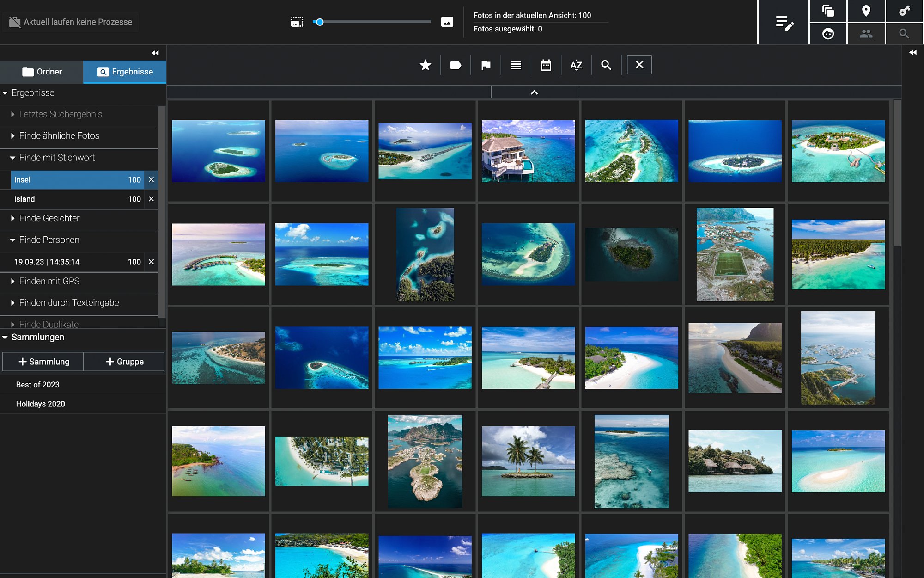This screenshot has height=578, width=924.
Task: Select the white overwater villa photo thumbnail
Action: coord(529,151)
